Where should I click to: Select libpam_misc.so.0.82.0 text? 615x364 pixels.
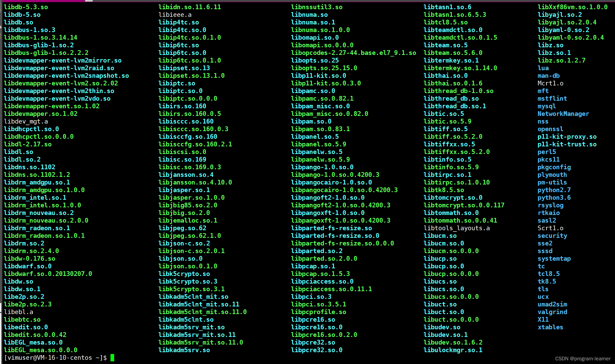330,114
